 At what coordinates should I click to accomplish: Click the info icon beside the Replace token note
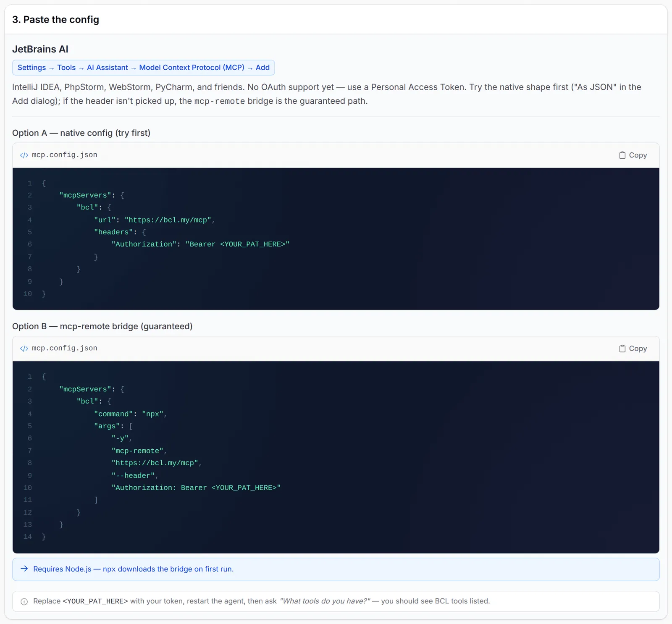tap(24, 601)
